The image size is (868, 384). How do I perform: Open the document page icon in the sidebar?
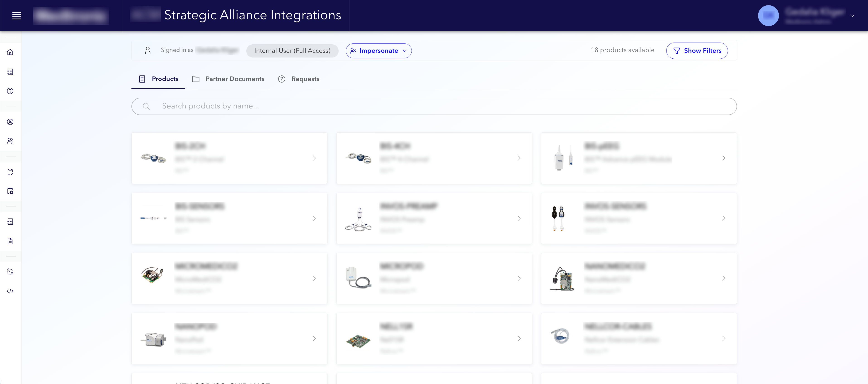click(x=10, y=241)
